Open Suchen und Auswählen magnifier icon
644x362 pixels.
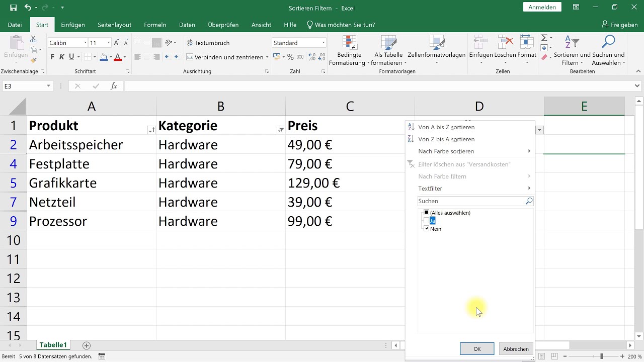(608, 42)
